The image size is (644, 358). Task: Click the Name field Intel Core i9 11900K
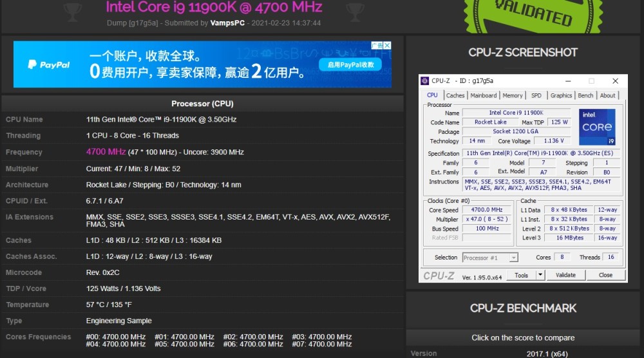point(516,113)
